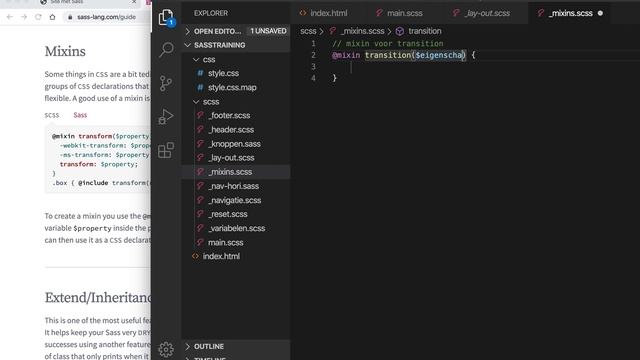The height and width of the screenshot is (360, 640).
Task: Open the Explorer view in activity bar
Action: (166, 17)
